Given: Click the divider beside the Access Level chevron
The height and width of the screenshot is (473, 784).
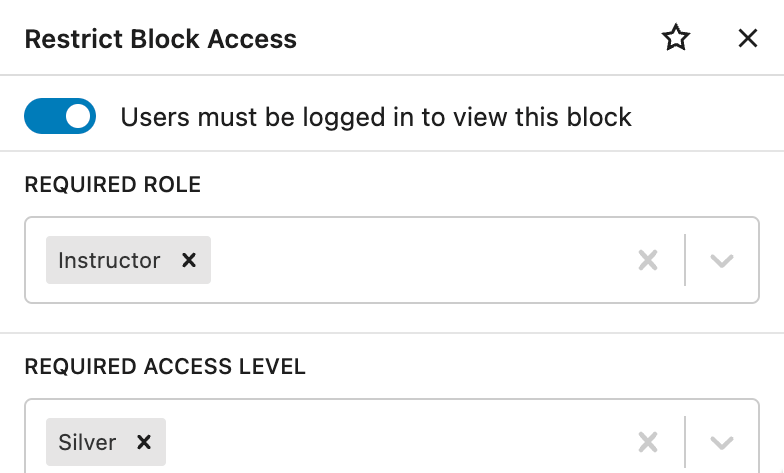Looking at the screenshot, I should 685,442.
